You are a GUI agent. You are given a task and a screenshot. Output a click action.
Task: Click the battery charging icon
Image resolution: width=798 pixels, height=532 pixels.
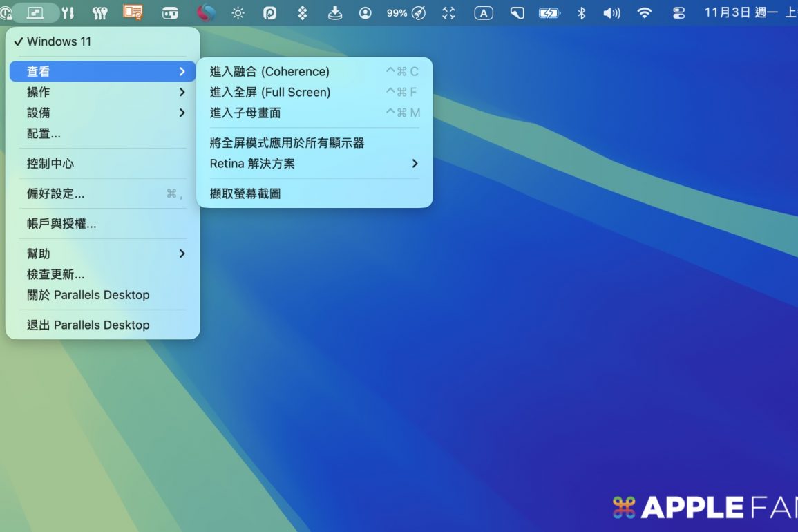point(549,13)
